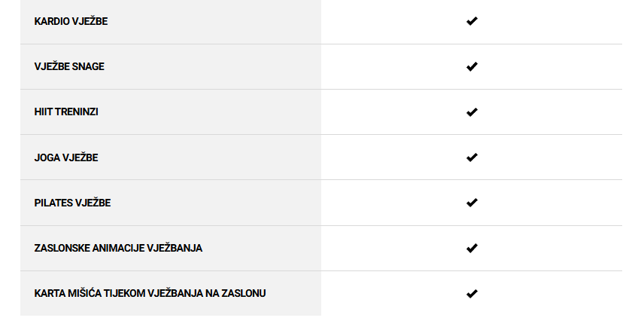644x333 pixels.
Task: Click the JOGA VJEŽBE label
Action: pyautogui.click(x=66, y=157)
